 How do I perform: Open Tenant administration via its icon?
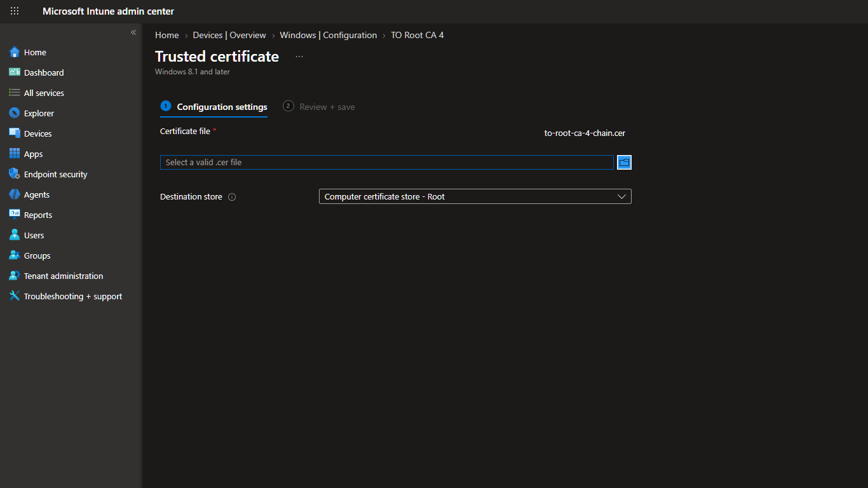pyautogui.click(x=15, y=276)
